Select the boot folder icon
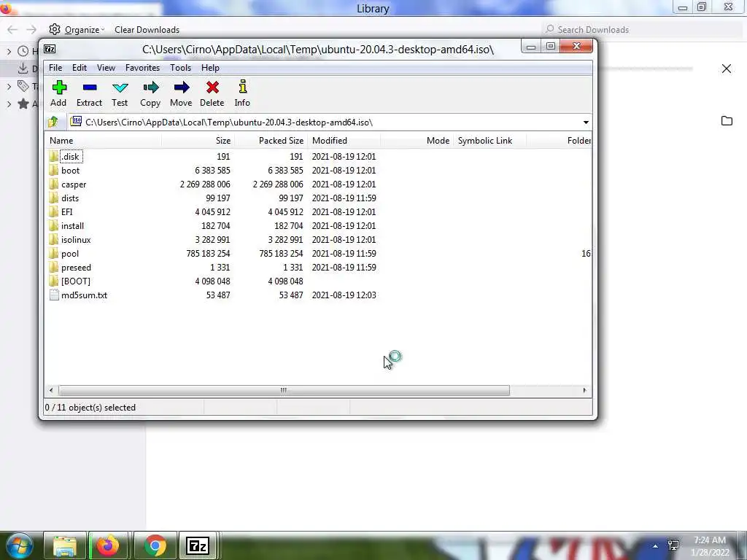747x560 pixels. tap(53, 170)
